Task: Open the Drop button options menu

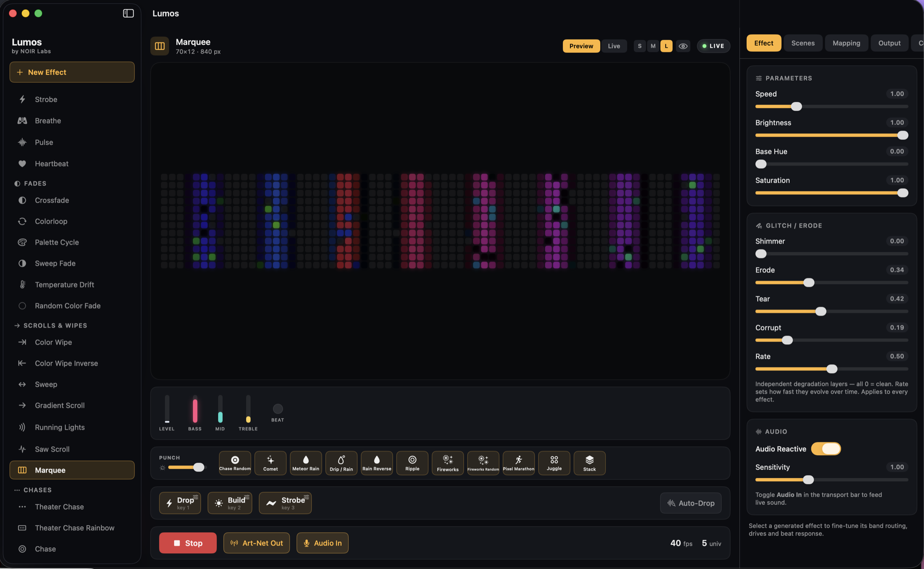Action: [x=196, y=497]
